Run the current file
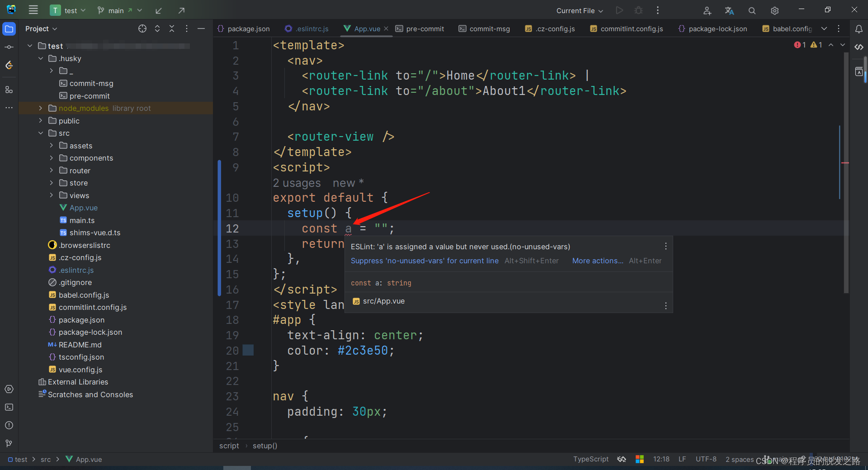Viewport: 868px width, 470px height. [x=619, y=10]
